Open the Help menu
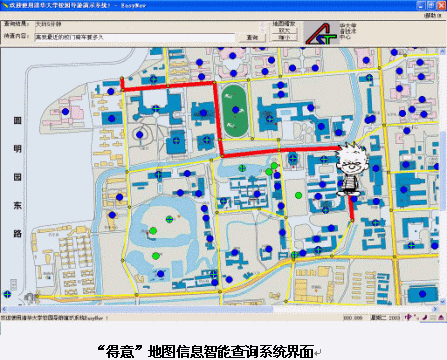The width and height of the screenshot is (447, 360). [434, 15]
